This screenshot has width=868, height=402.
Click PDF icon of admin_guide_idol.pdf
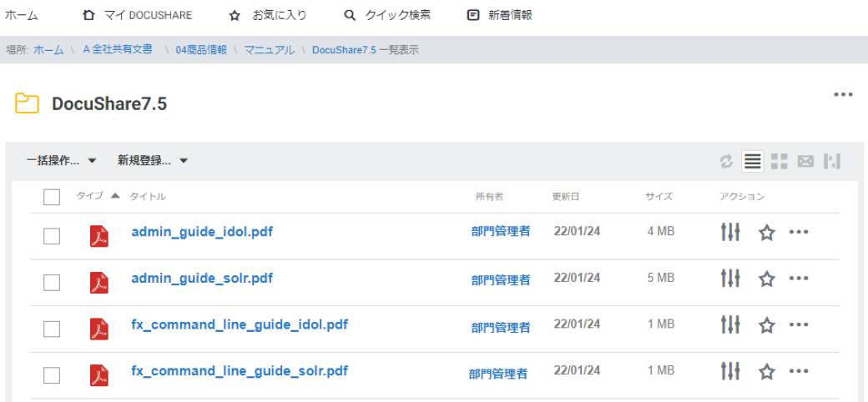[x=99, y=236]
